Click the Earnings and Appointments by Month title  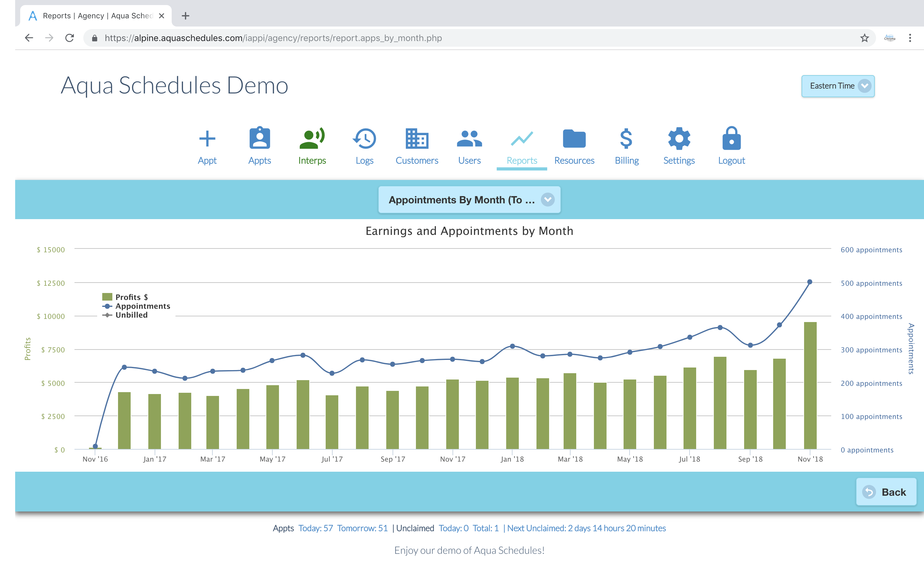point(469,231)
